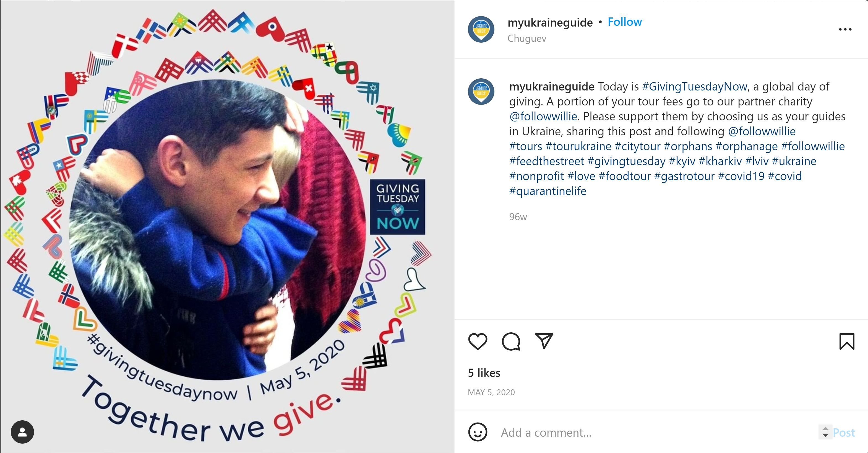
Task: Click the stepper arrows beside Post
Action: 825,432
